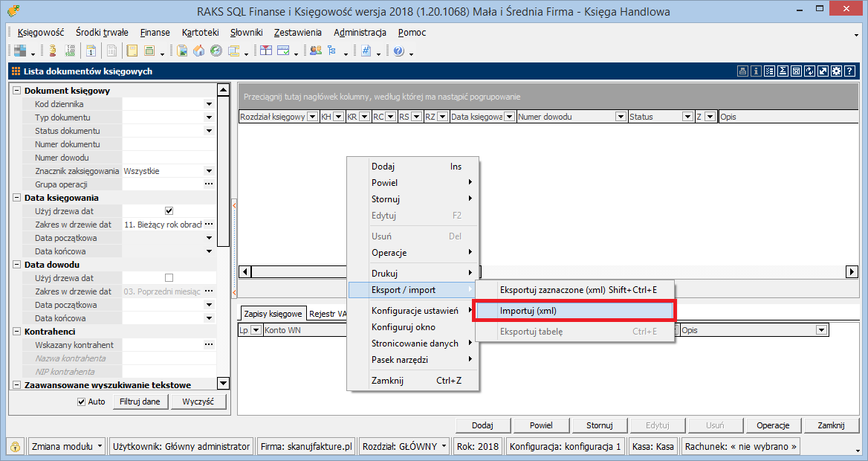Collapse the 'Dokument księgowy' section
Image resolution: width=868 pixels, height=461 pixels.
[18, 91]
